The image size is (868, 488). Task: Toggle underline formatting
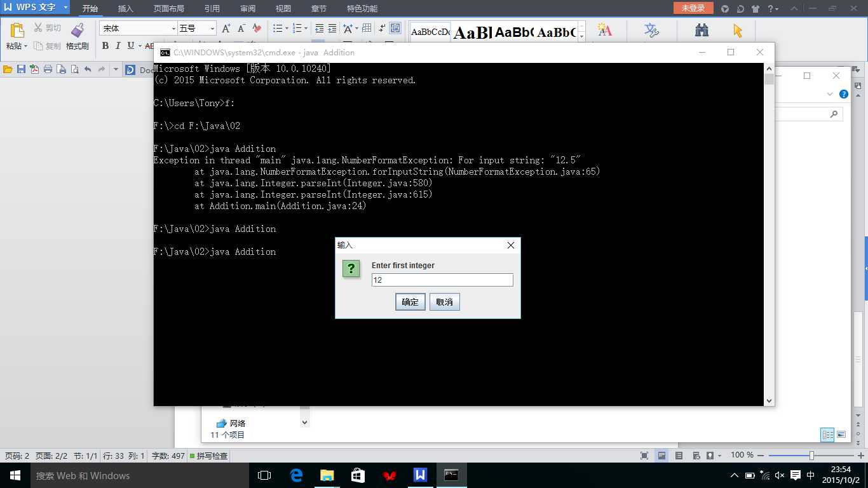(x=130, y=46)
